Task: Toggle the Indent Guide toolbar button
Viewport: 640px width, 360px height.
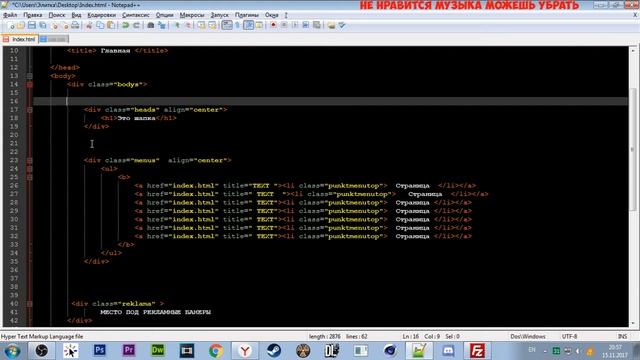Action: pyautogui.click(x=248, y=25)
